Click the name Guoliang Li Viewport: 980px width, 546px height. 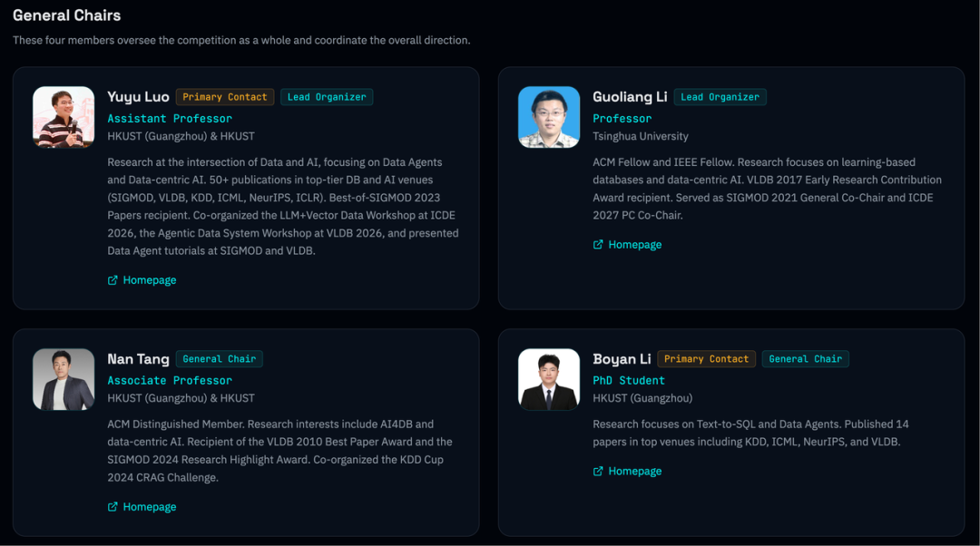tap(630, 97)
